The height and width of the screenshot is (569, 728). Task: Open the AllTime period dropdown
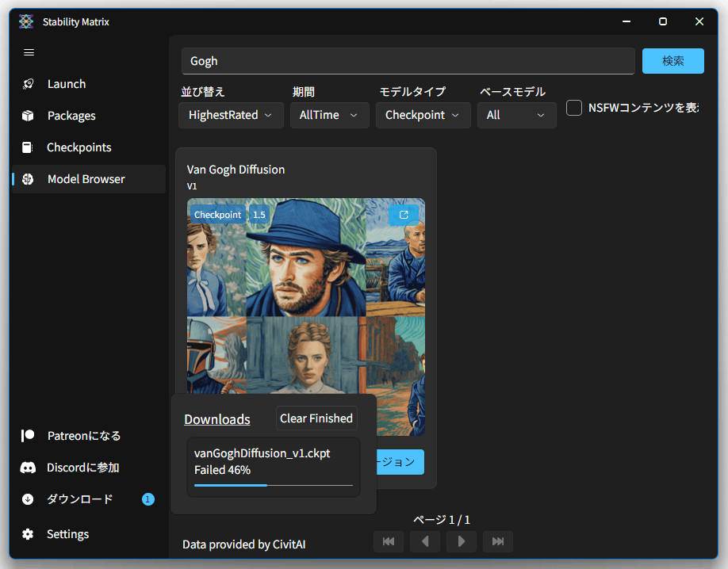click(330, 115)
